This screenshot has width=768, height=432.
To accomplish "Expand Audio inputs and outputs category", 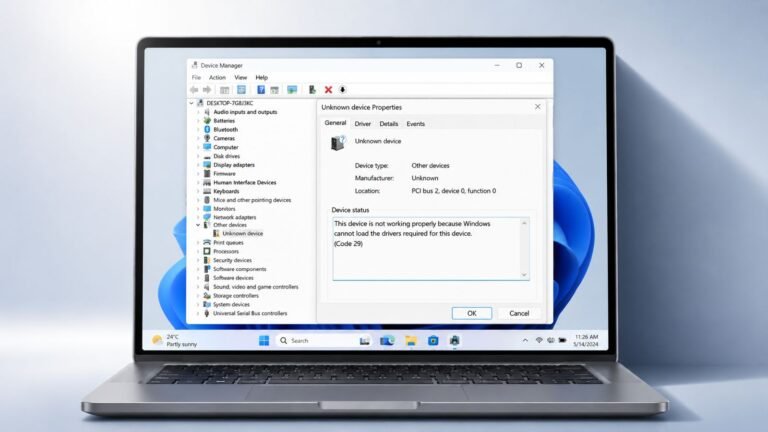I will pos(198,112).
